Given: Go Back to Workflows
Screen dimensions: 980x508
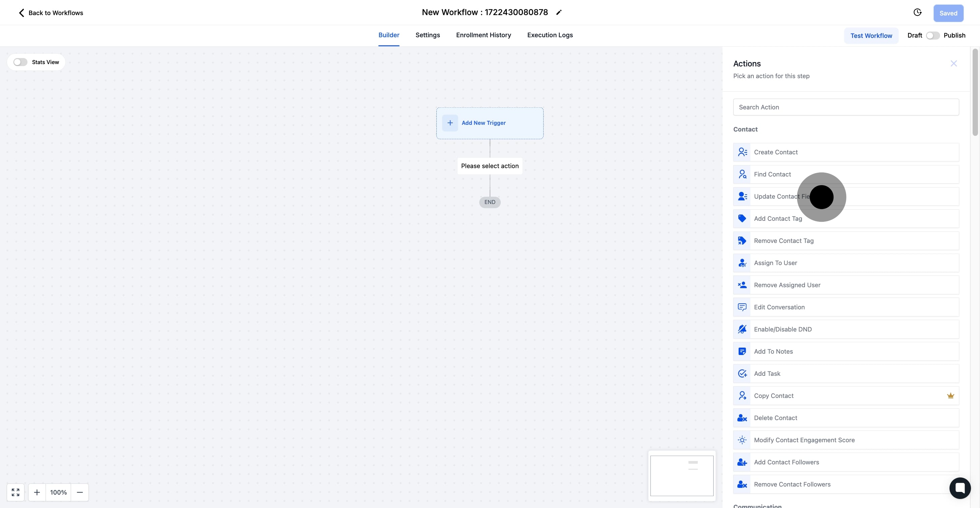Looking at the screenshot, I should (x=50, y=12).
